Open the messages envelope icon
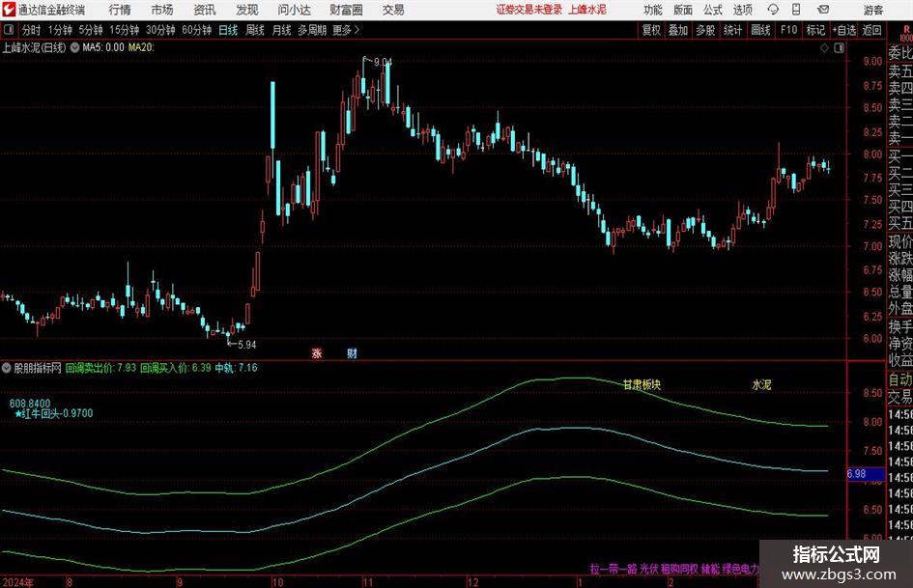913x588 pixels. point(823,10)
